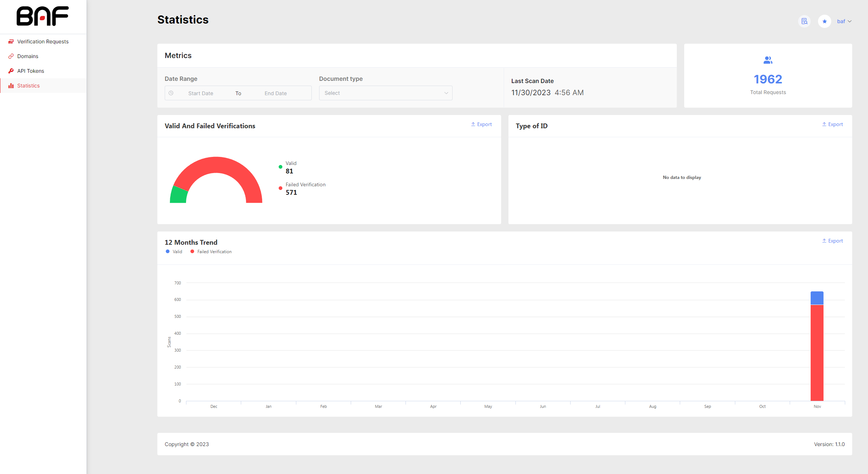Click the Document type dropdown chevron
This screenshot has height=474, width=868.
tap(446, 93)
